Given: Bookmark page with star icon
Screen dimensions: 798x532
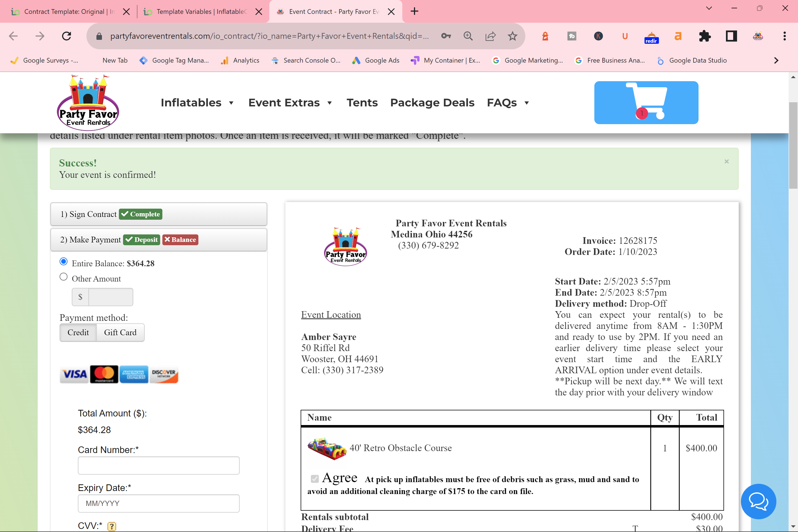Looking at the screenshot, I should pyautogui.click(x=512, y=36).
